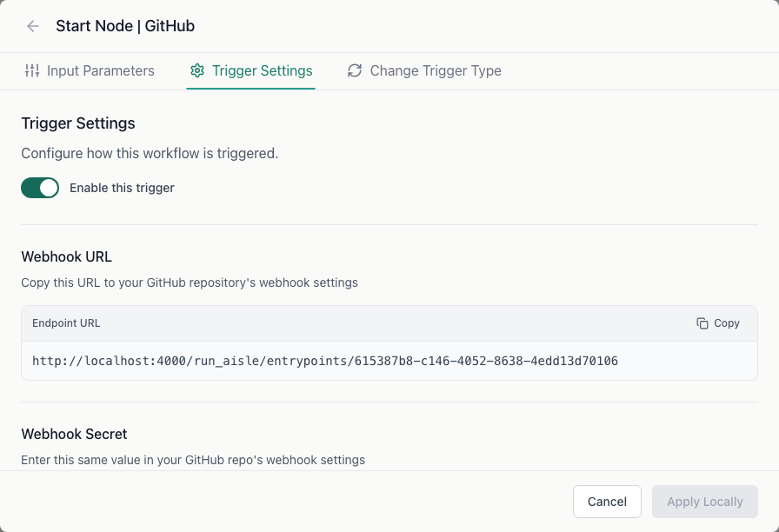The width and height of the screenshot is (779, 532).
Task: Click the copy icon next to Copy label
Action: tap(701, 323)
